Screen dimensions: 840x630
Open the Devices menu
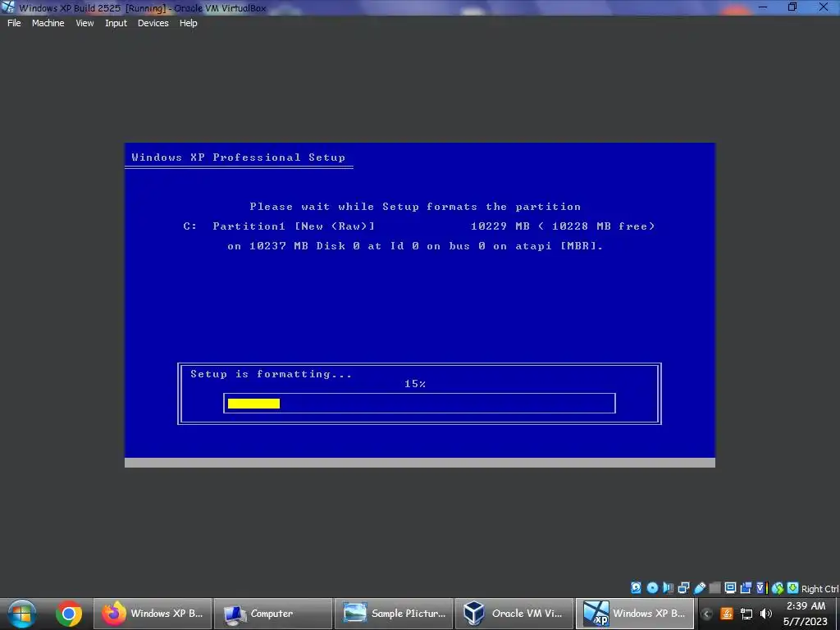153,23
